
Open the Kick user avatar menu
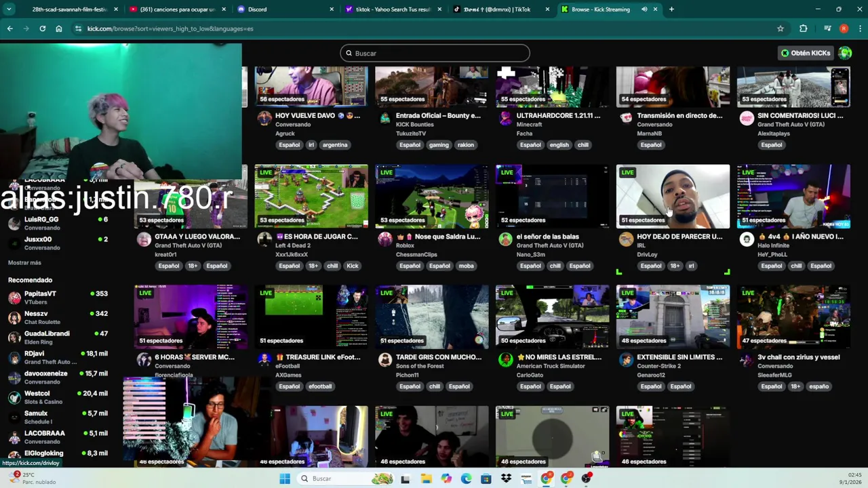[x=845, y=53]
